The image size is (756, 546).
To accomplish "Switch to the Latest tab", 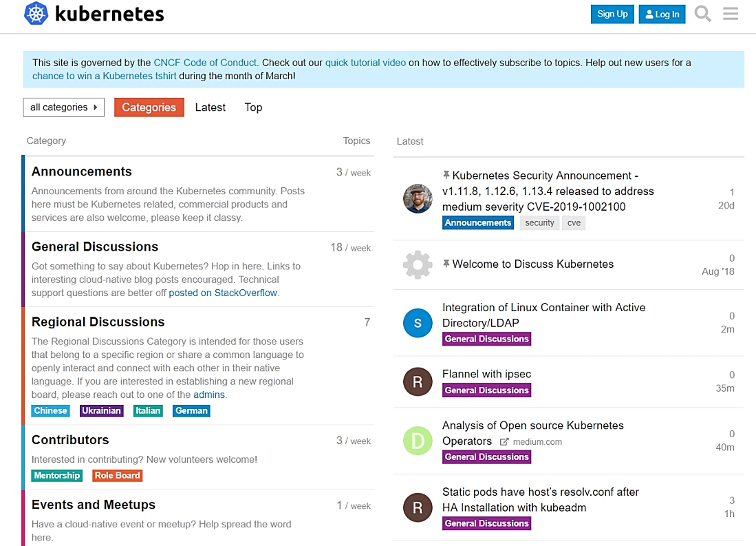I will pos(210,107).
